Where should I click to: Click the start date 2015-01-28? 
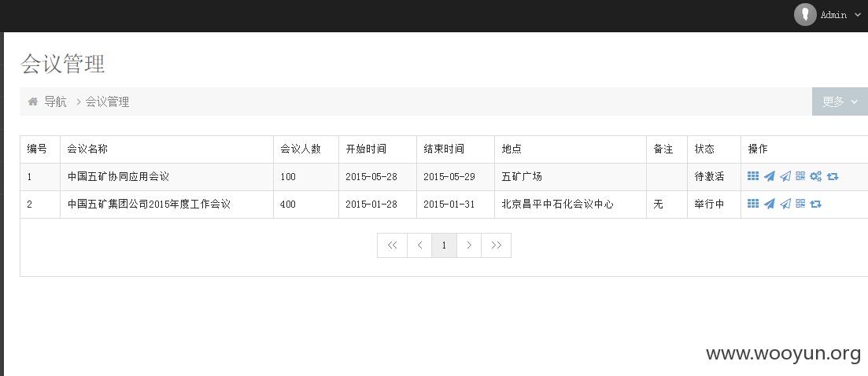(x=371, y=204)
